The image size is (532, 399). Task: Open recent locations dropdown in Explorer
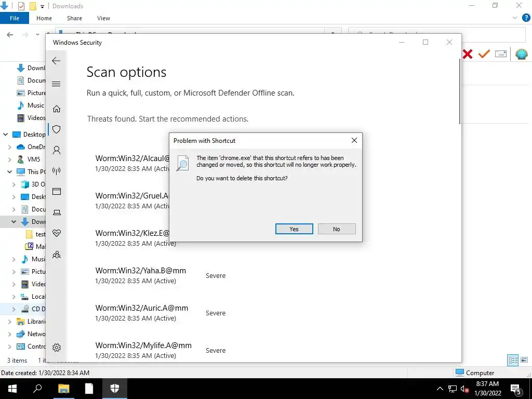point(37,35)
